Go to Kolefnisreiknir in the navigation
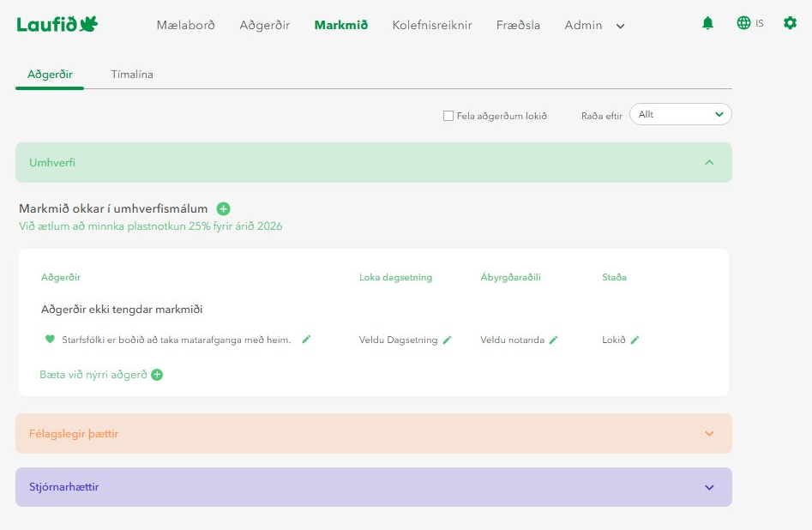 (x=431, y=26)
